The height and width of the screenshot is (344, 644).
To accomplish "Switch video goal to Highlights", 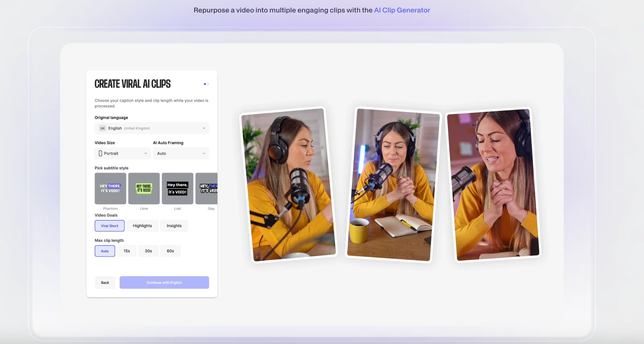I will [x=142, y=226].
